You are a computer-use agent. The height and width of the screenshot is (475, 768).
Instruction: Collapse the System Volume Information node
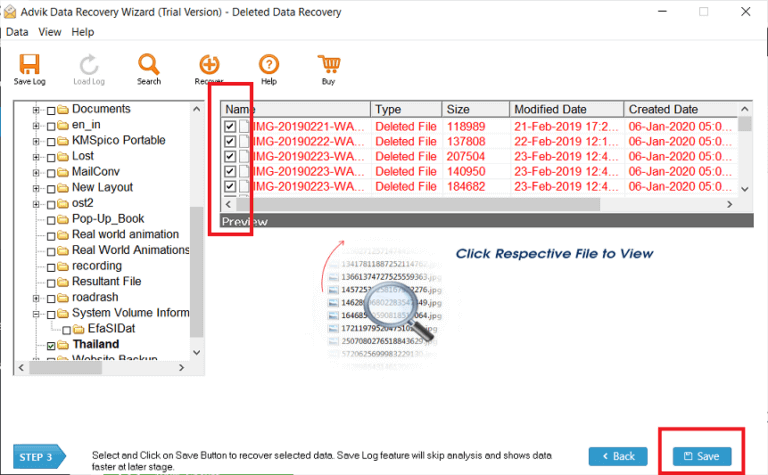pos(37,313)
